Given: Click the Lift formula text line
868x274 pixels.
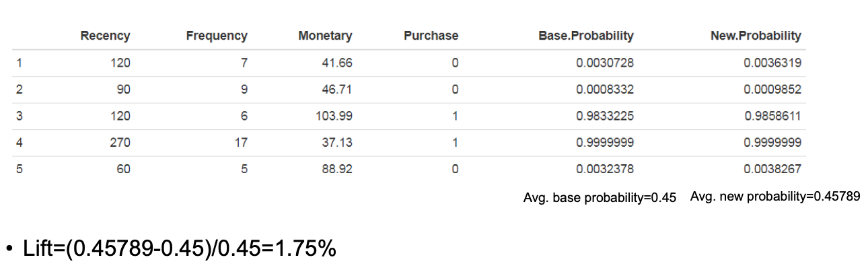Looking at the screenshot, I should pos(176,249).
